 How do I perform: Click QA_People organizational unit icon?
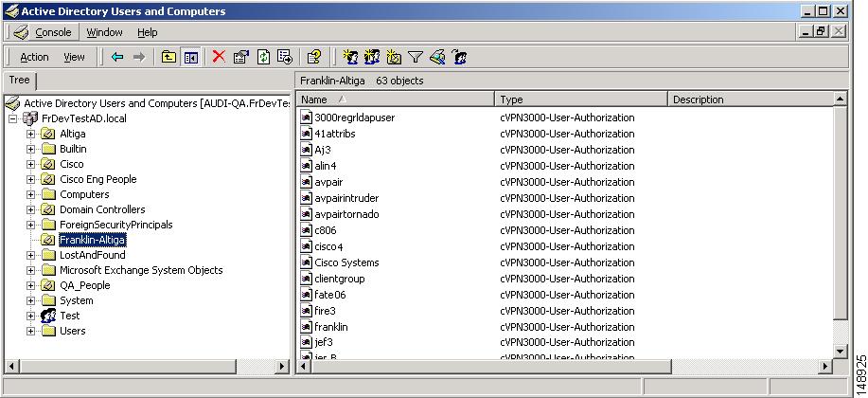(x=48, y=286)
